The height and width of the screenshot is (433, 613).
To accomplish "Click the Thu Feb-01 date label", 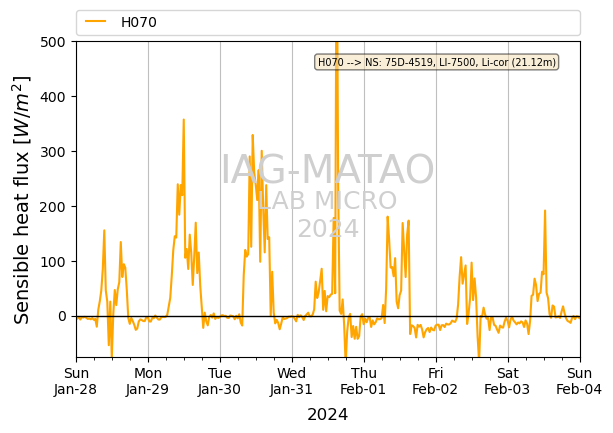I will click(363, 381).
